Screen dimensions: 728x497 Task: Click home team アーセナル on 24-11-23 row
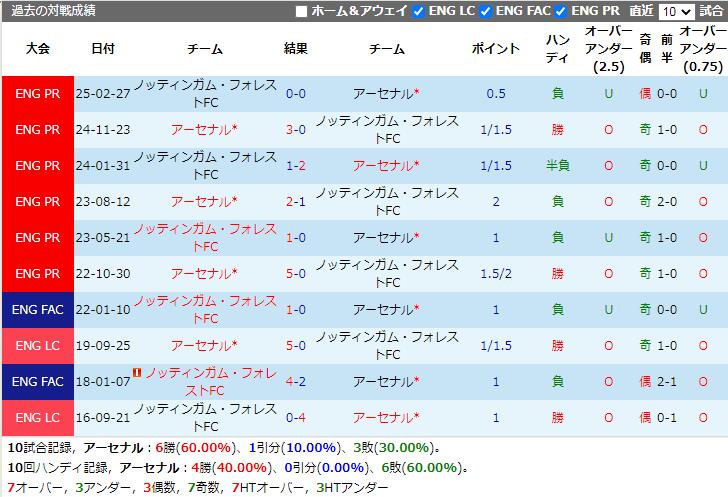[x=204, y=130]
